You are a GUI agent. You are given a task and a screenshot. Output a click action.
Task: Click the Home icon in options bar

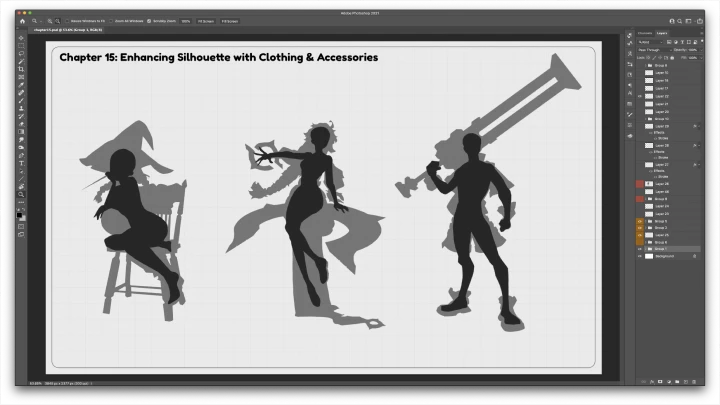point(22,21)
